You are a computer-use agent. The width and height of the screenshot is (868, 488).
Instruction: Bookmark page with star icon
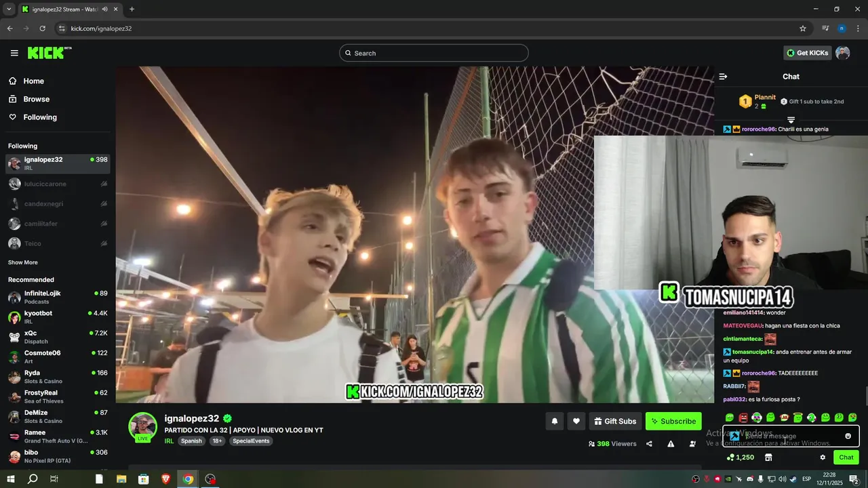tap(803, 28)
